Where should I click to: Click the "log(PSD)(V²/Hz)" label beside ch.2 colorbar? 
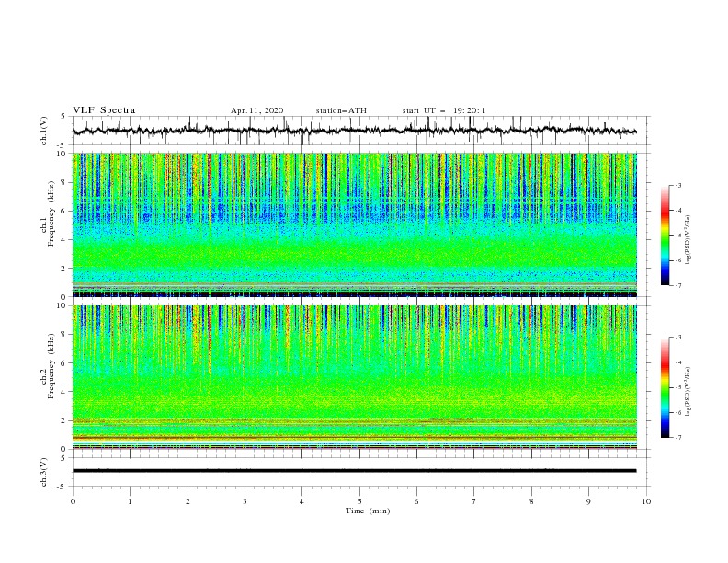688,392
